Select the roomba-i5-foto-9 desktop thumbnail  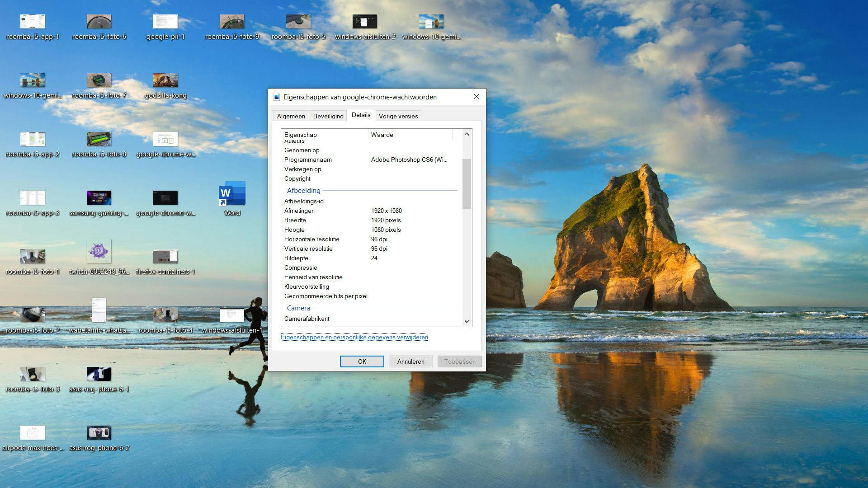click(232, 22)
